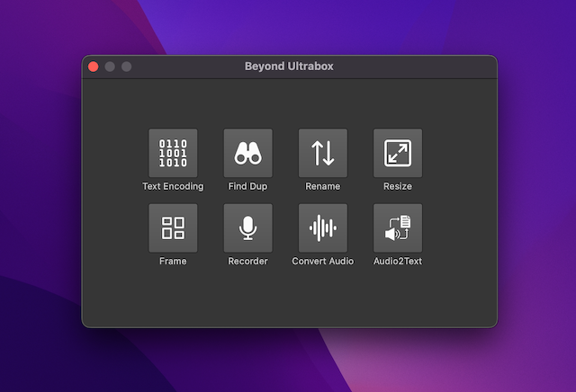Click the disabled minimize window button

pos(110,67)
